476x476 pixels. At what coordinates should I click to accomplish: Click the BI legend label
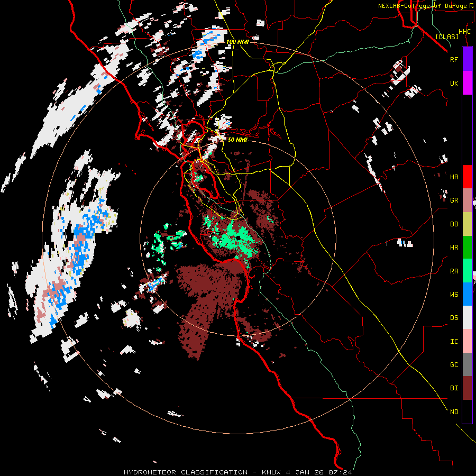click(x=454, y=388)
